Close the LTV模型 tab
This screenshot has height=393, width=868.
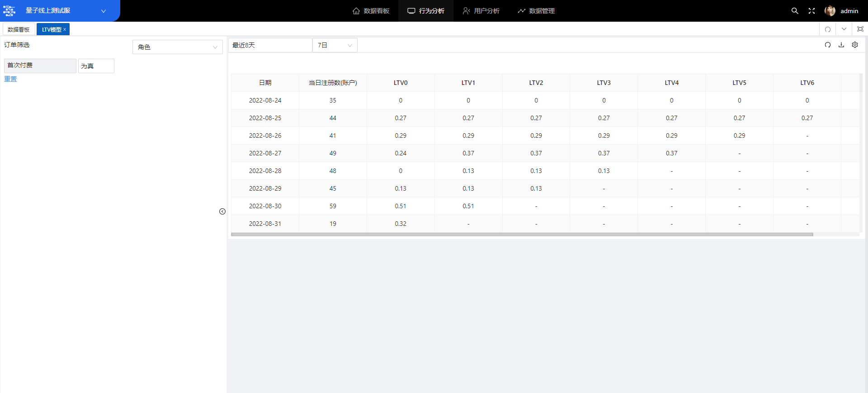point(65,29)
